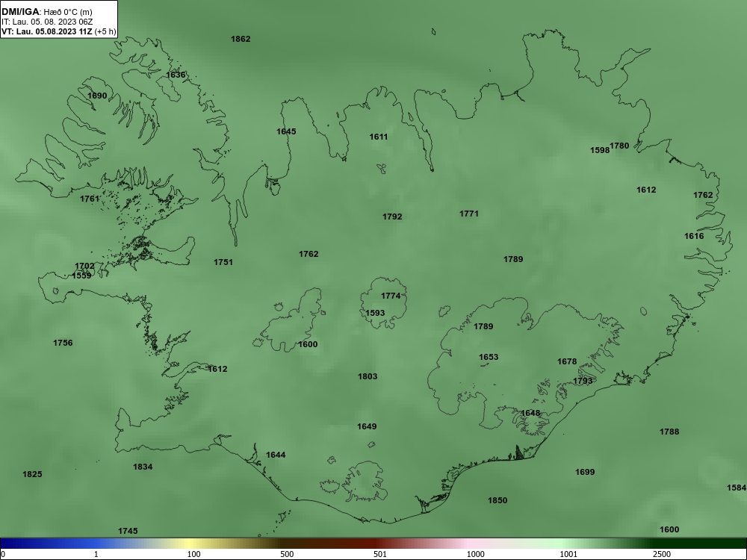Click the 1678 value on Vatnajökull
The height and width of the screenshot is (560, 747).
[x=567, y=361]
